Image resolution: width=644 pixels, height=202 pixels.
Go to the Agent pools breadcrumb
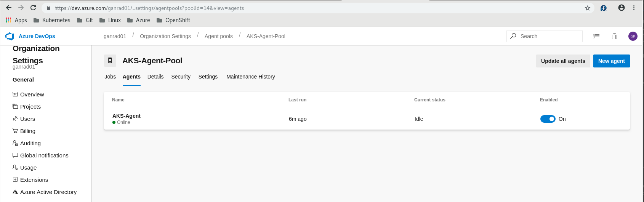219,36
